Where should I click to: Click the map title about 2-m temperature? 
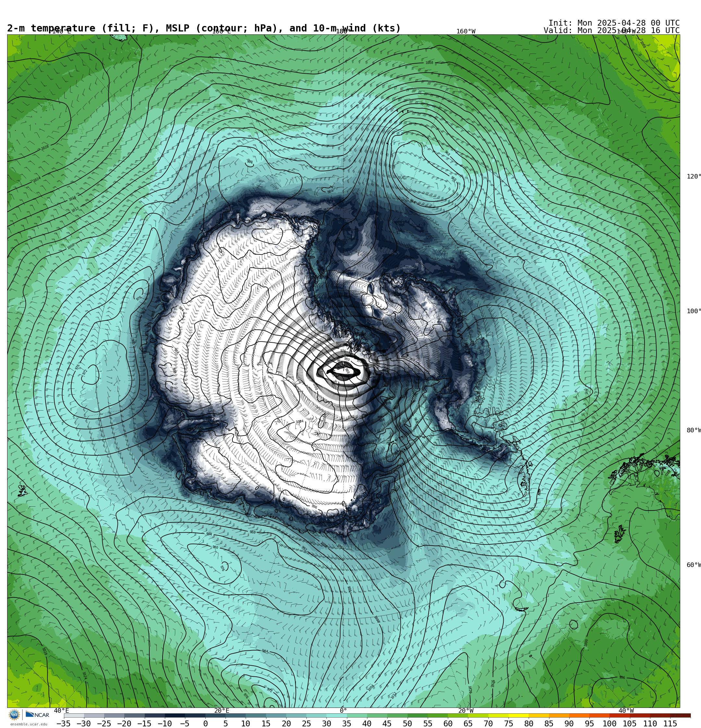(204, 28)
